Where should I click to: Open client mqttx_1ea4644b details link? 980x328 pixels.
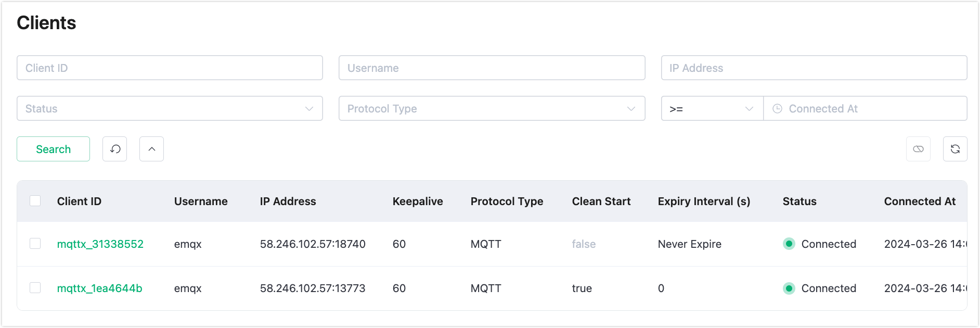pos(100,288)
